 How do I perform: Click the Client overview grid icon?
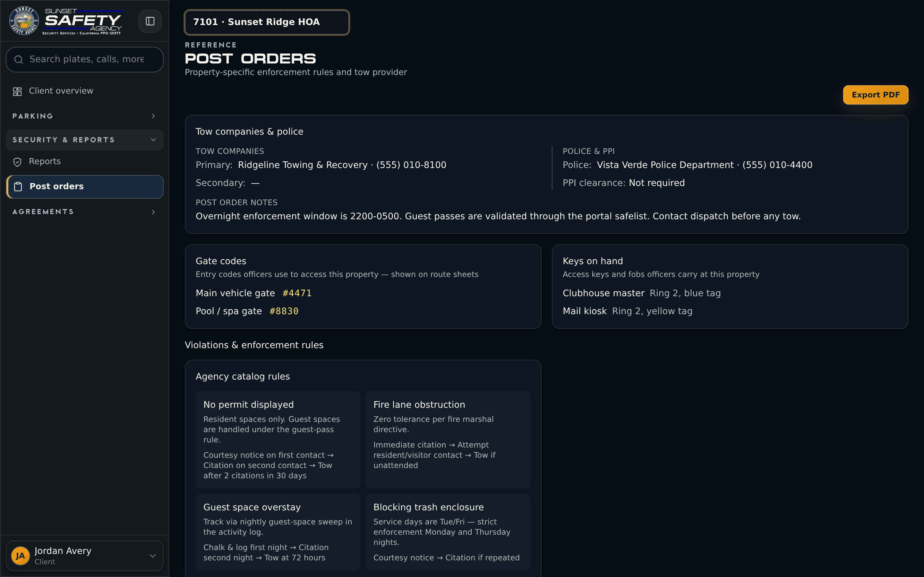[x=17, y=91]
